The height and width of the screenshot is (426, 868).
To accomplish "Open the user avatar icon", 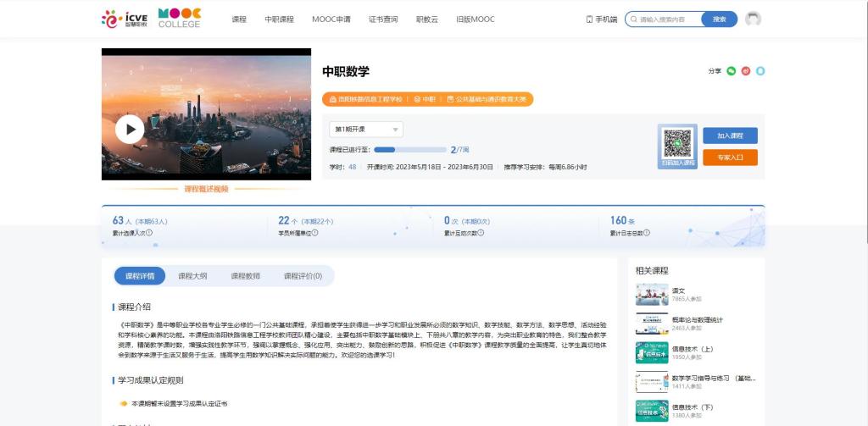I will tap(753, 19).
